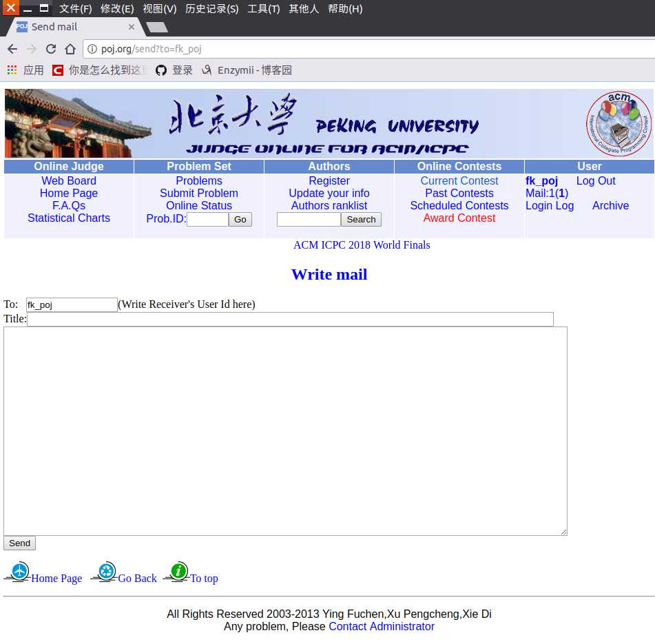Viewport: 655px width, 644px height.
Task: Open Submit Problem link
Action: (199, 193)
